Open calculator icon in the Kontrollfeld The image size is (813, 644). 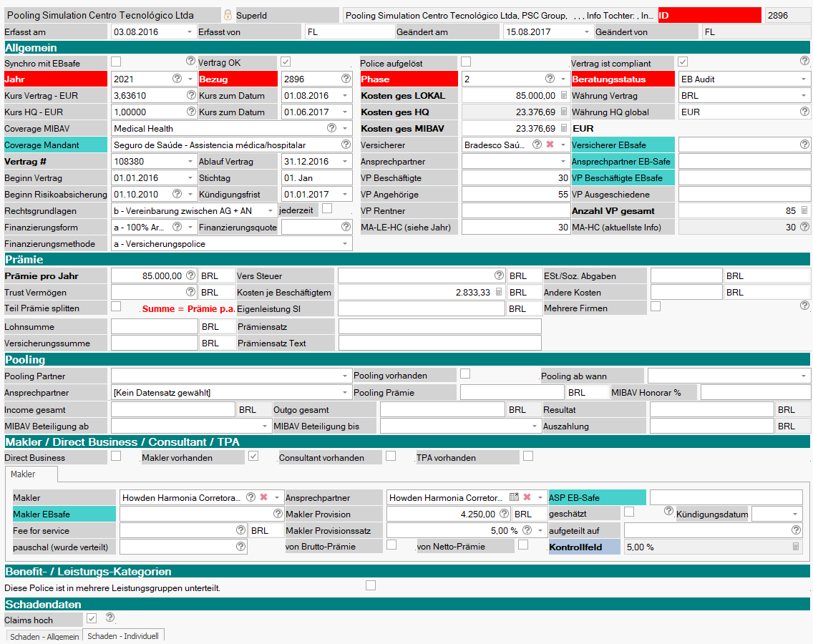pyautogui.click(x=796, y=547)
